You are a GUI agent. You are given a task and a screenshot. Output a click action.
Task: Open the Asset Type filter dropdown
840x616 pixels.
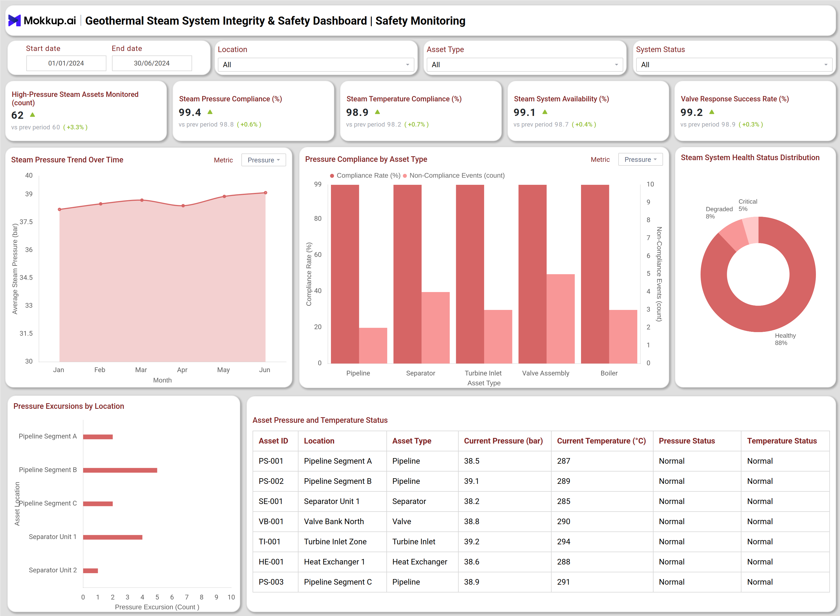tap(525, 64)
